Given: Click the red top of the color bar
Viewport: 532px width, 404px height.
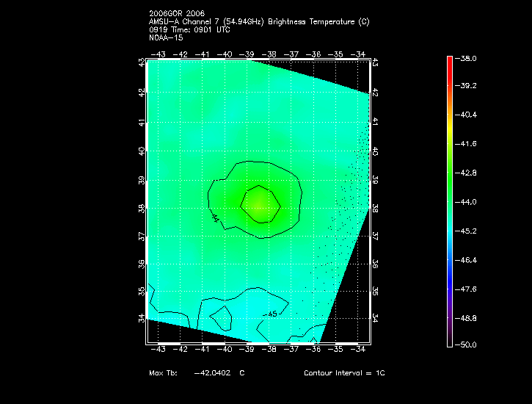Looking at the screenshot, I should point(449,62).
